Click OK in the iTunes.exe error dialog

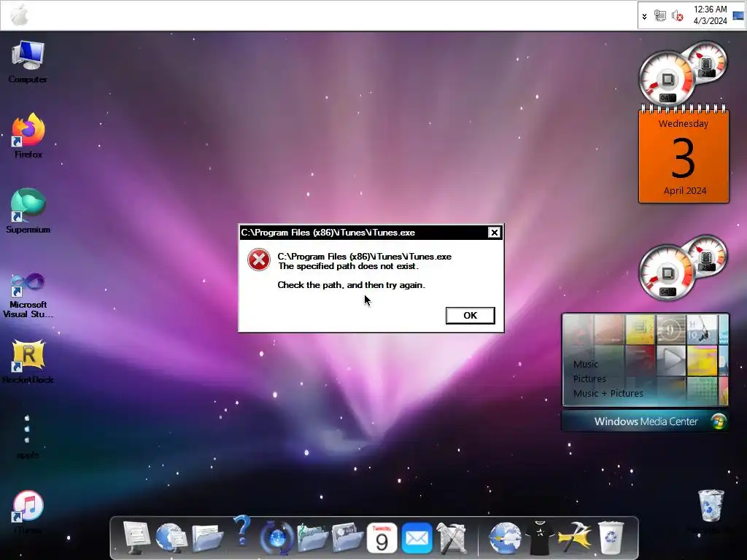click(x=471, y=315)
